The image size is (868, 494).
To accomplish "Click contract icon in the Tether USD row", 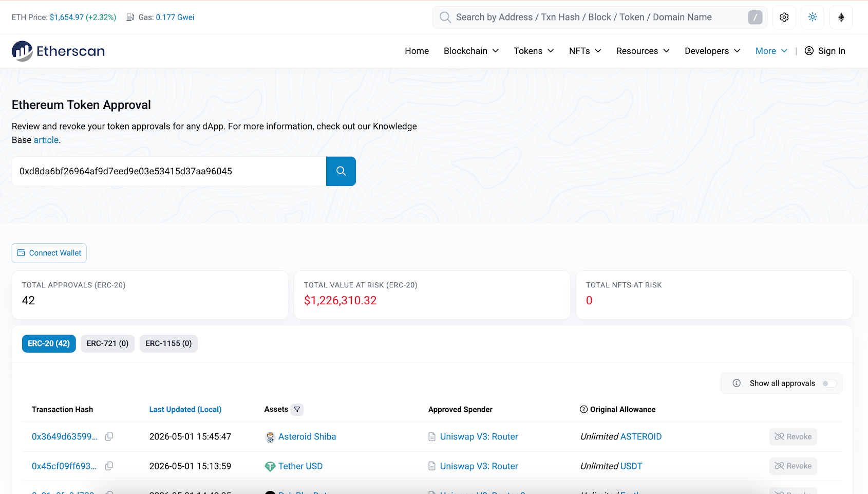I will (x=432, y=466).
